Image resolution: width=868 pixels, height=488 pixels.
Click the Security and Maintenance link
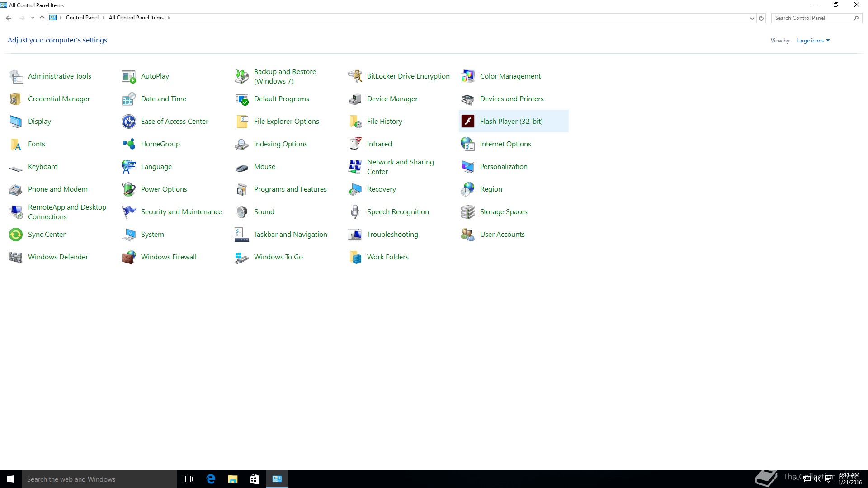(x=181, y=212)
